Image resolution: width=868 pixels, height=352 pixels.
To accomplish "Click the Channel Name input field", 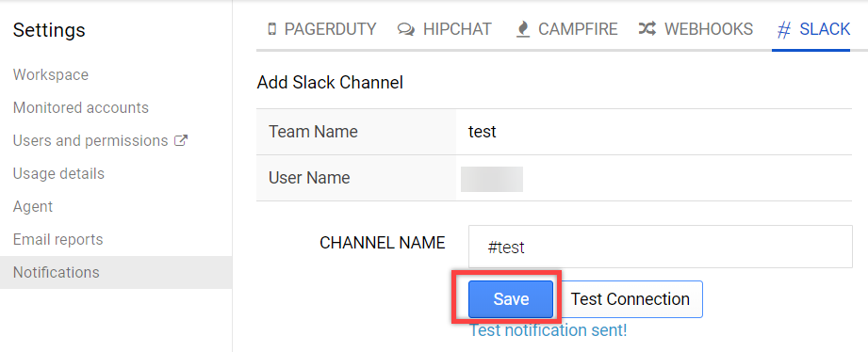I will pos(661,247).
